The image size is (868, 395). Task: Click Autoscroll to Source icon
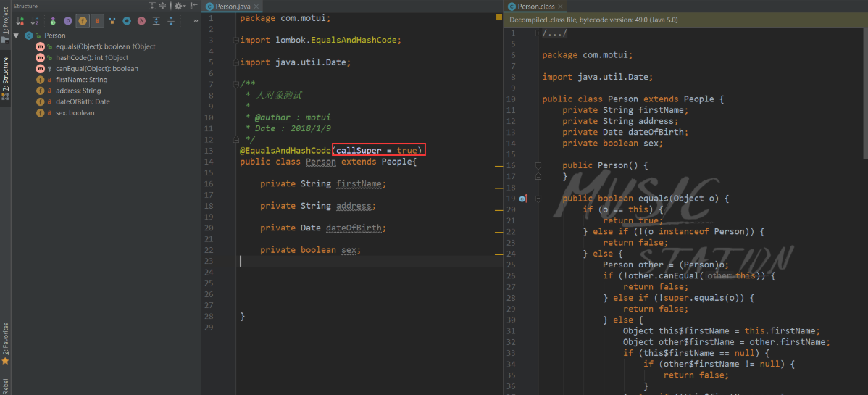tap(156, 21)
